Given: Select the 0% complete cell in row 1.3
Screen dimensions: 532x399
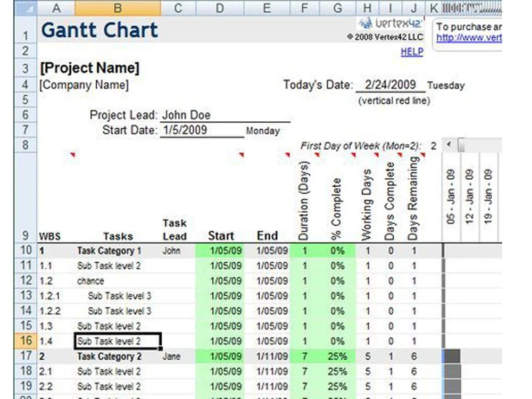Looking at the screenshot, I should tap(337, 326).
